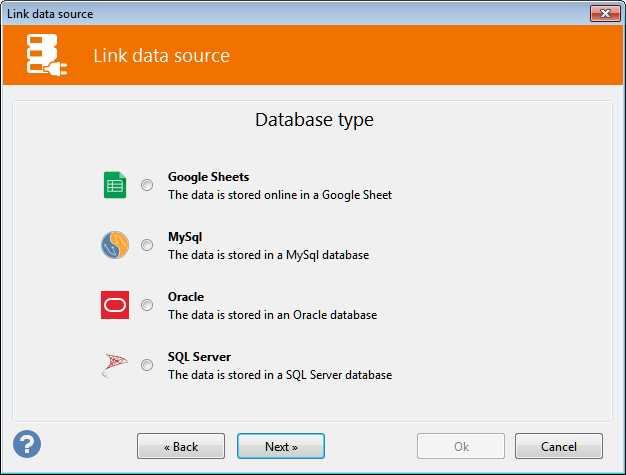Choose the Oracle radio button
This screenshot has height=475, width=626.
pos(147,305)
